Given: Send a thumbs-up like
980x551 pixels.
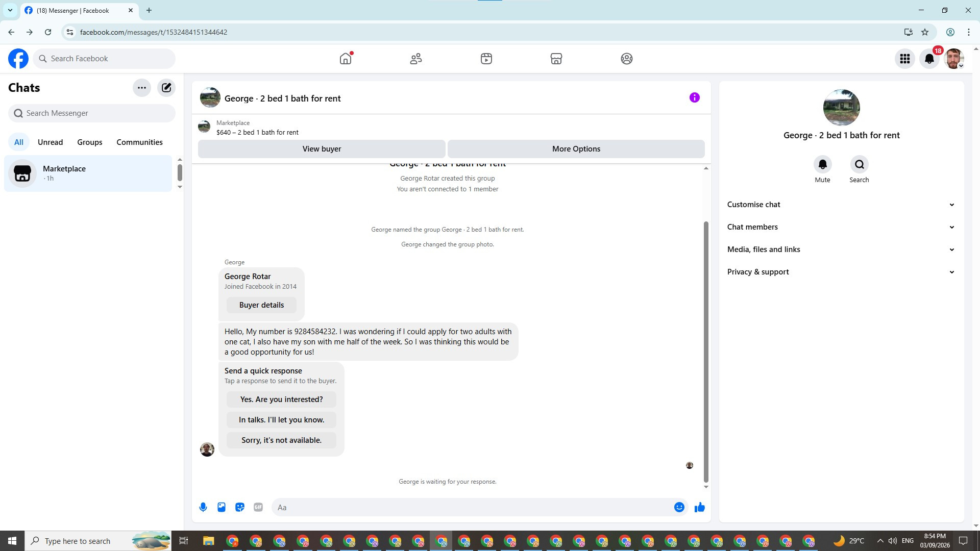Looking at the screenshot, I should tap(699, 507).
